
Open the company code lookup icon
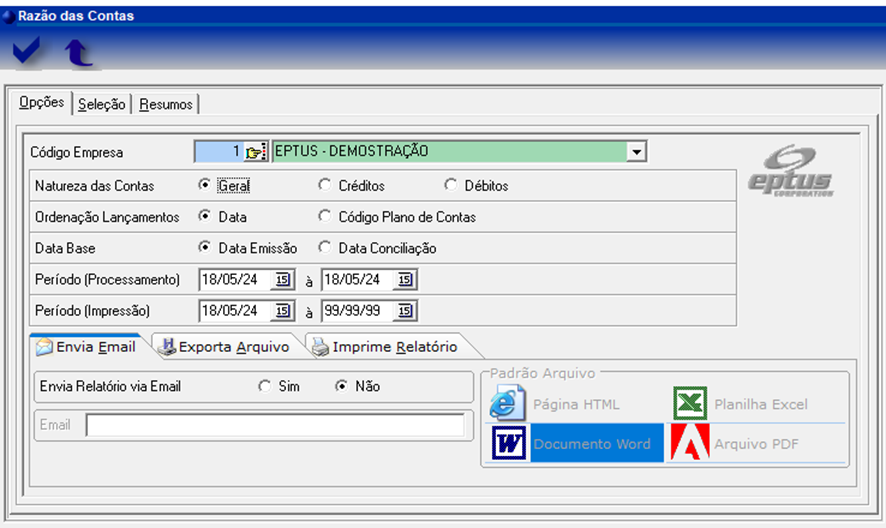coord(256,152)
